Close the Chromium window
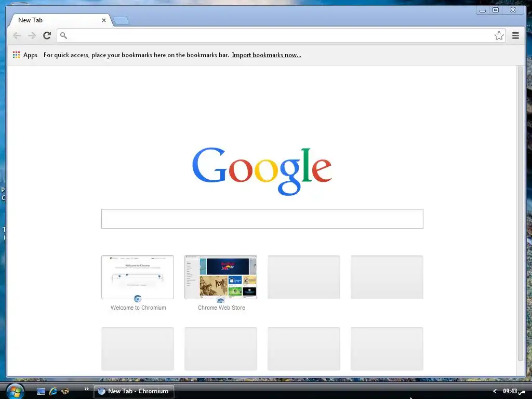The height and width of the screenshot is (399, 532). coord(513,10)
